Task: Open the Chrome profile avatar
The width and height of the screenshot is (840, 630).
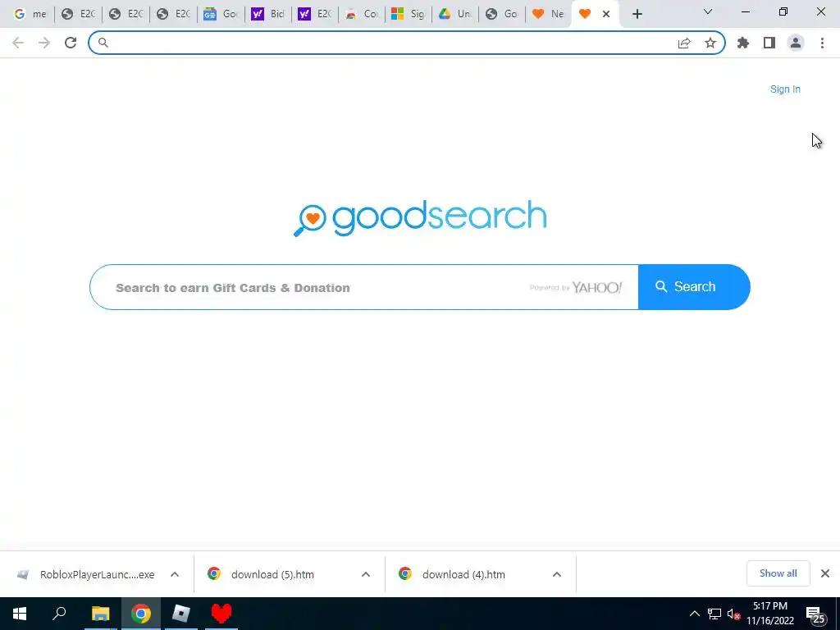Action: coord(796,43)
